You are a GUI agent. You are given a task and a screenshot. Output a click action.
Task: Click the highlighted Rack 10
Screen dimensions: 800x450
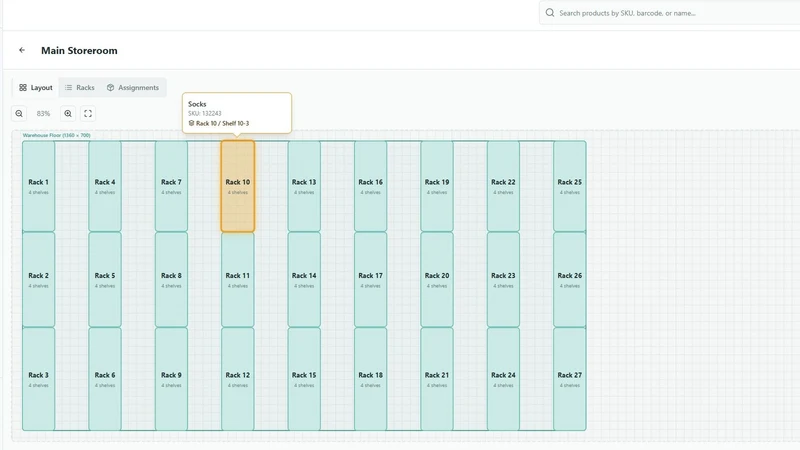coord(238,186)
